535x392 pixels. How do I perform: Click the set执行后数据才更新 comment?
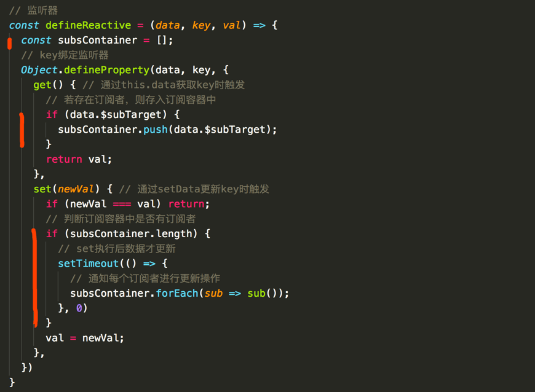[x=116, y=249]
